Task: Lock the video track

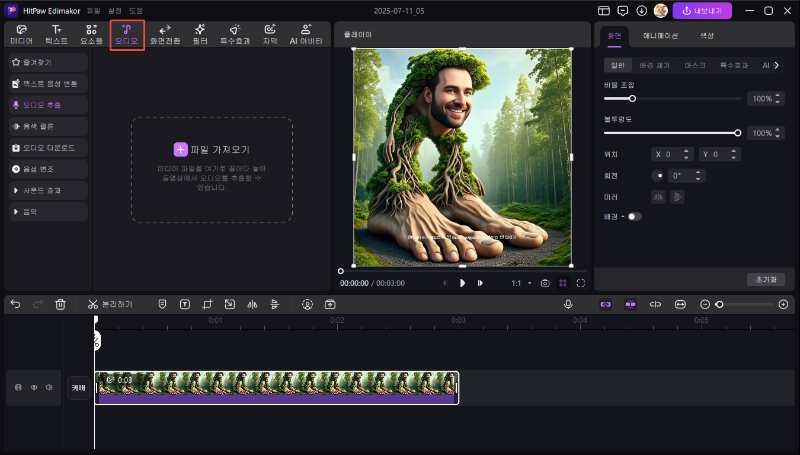Action: pyautogui.click(x=18, y=388)
